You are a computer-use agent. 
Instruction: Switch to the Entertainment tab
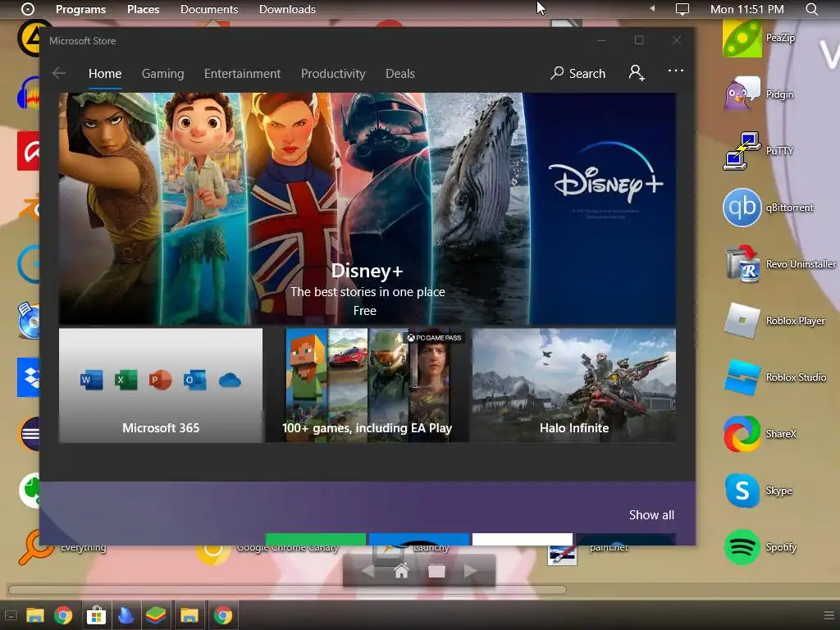(242, 73)
